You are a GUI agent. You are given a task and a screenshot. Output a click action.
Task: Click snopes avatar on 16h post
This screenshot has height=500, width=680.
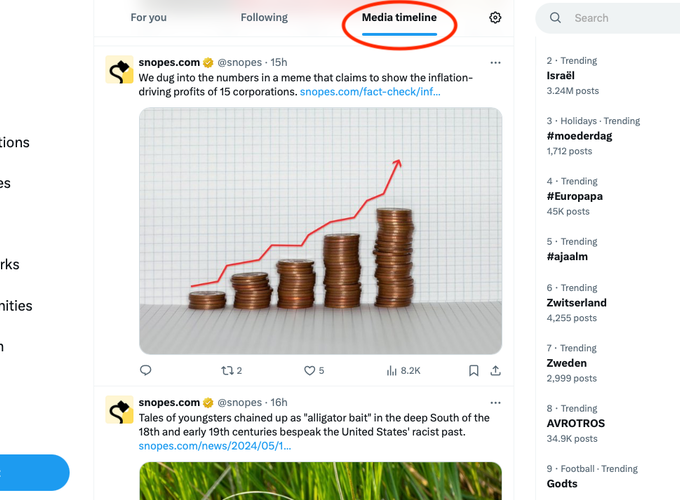click(x=119, y=409)
